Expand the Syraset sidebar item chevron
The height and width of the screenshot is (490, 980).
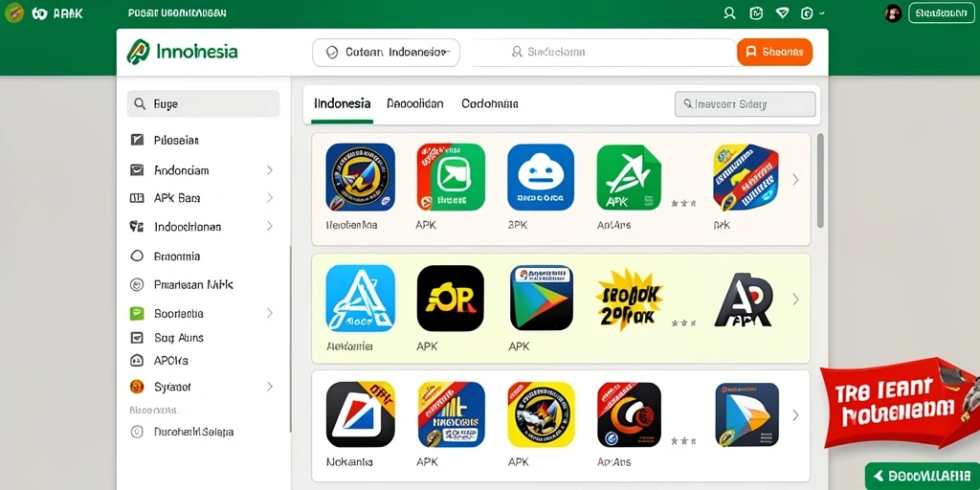[x=269, y=387]
